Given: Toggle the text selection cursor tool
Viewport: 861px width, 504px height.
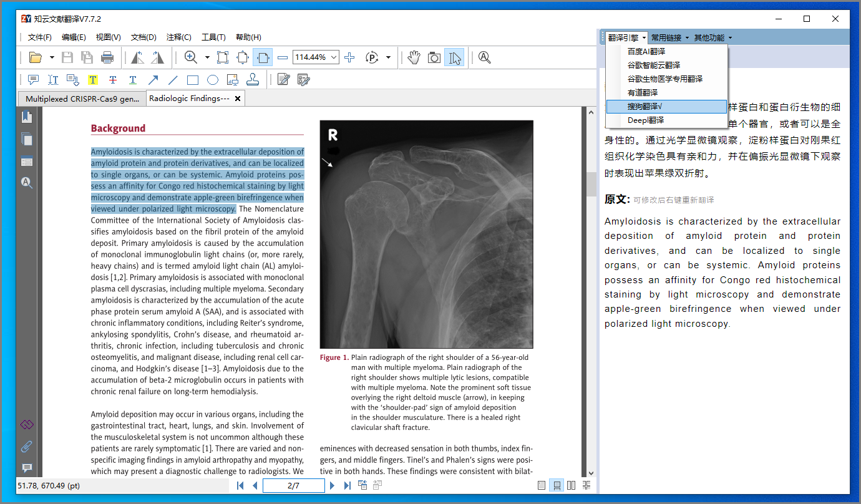Looking at the screenshot, I should [454, 57].
